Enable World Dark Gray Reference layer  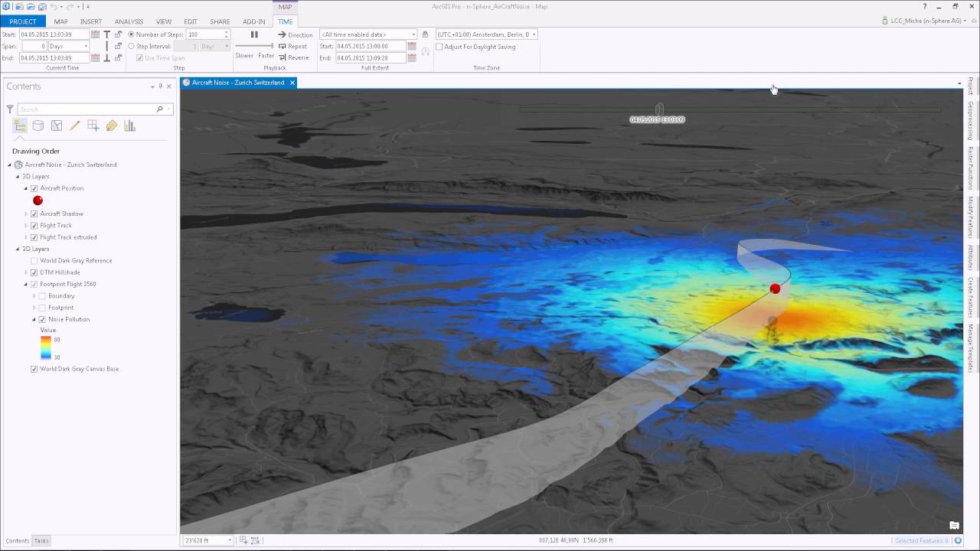[x=34, y=260]
